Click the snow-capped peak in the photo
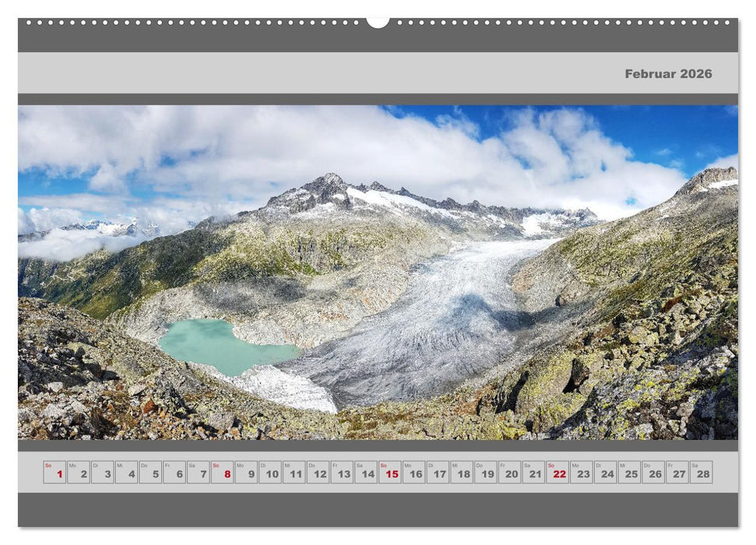 [x=331, y=179]
